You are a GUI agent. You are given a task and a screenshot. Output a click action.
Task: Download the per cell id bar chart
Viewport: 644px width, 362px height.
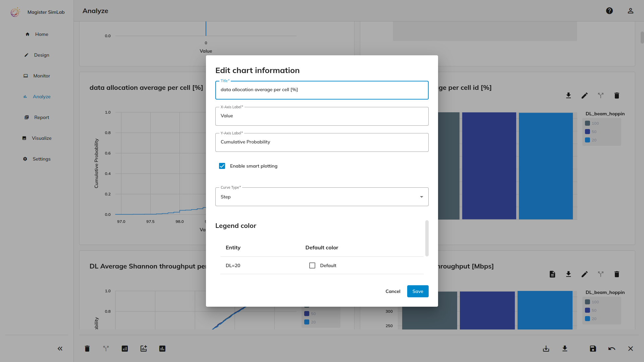pyautogui.click(x=569, y=96)
